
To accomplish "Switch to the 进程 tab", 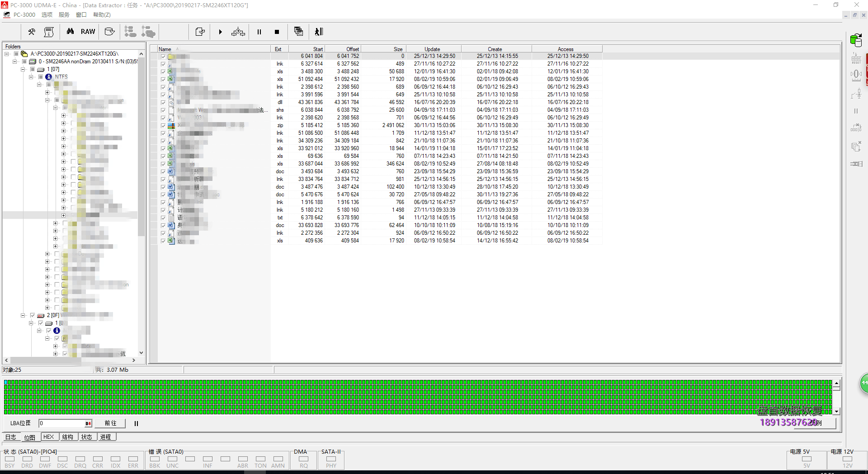I will tap(106, 437).
